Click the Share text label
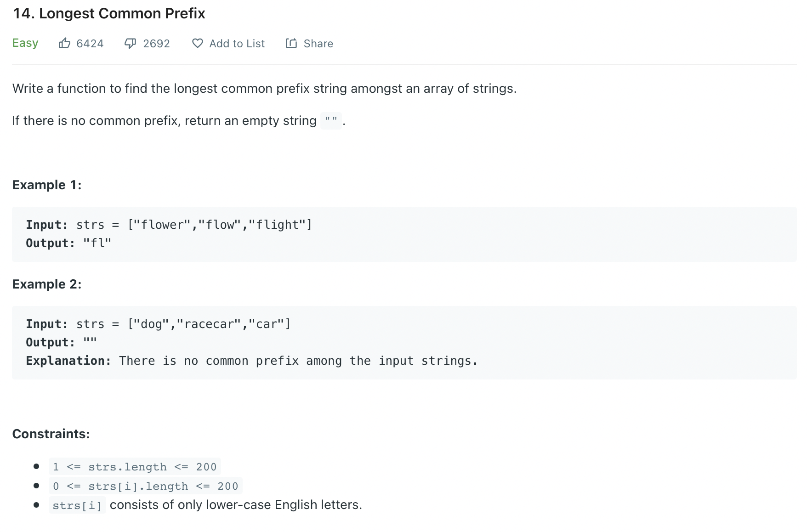Screen dimensions: 807x532 click(318, 44)
